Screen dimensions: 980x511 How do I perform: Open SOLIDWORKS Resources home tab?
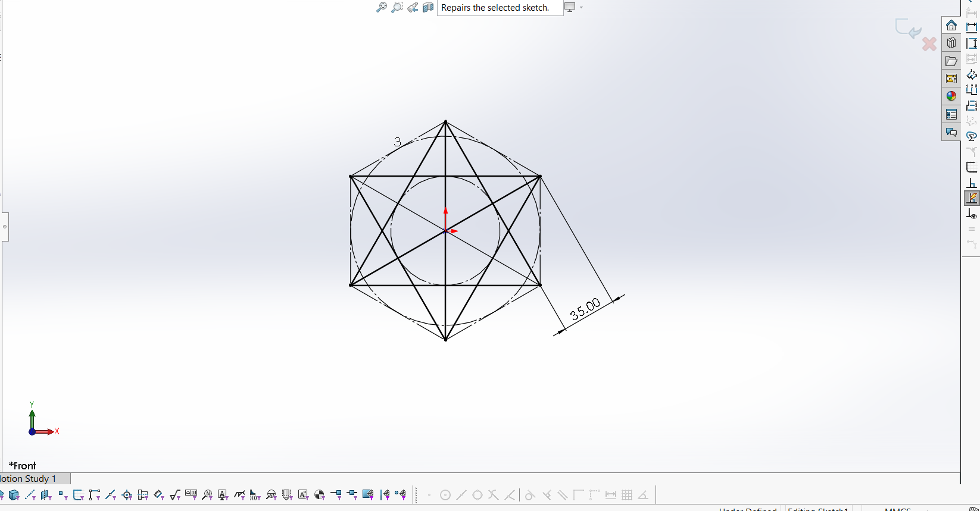click(951, 26)
